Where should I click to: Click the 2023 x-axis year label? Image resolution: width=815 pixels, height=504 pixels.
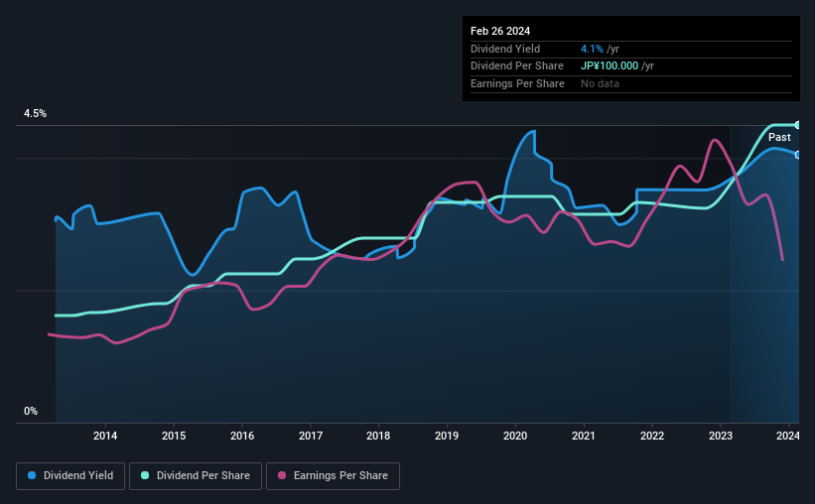[721, 436]
